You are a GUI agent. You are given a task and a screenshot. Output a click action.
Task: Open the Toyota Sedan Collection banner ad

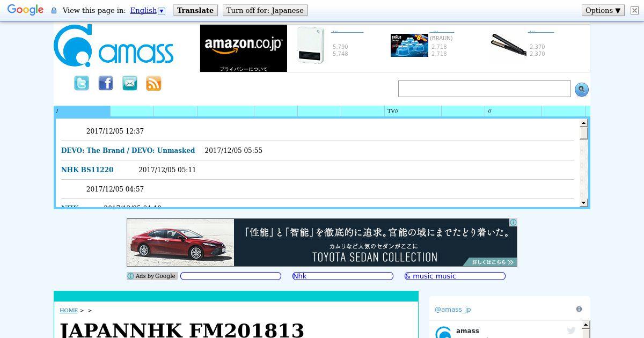[322, 243]
